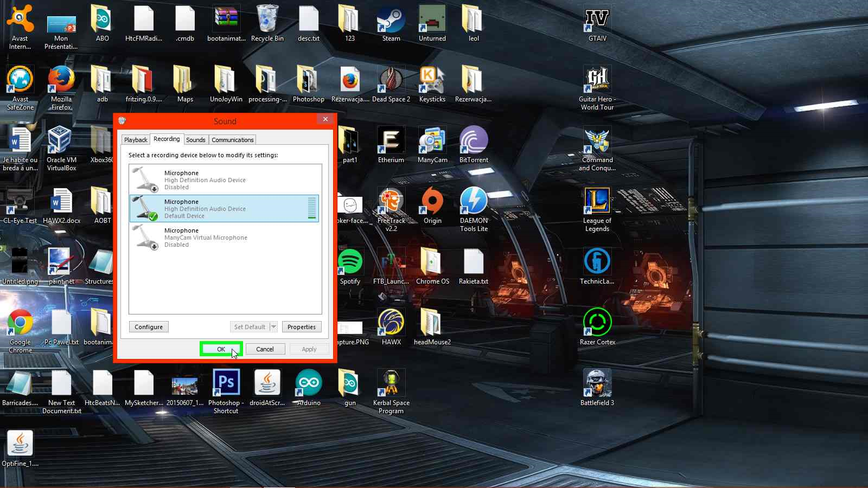This screenshot has width=868, height=488.
Task: Open the CL-Eye Test shortcut
Action: point(20,205)
